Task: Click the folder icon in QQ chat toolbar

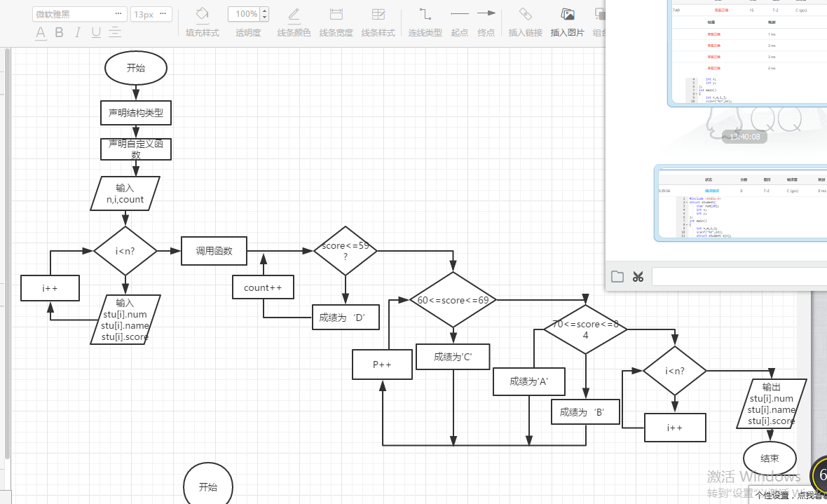Action: 617,277
